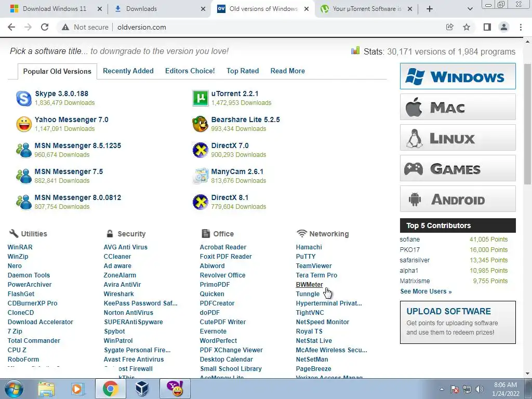Click the Mac platform button
Image resolution: width=532 pixels, height=399 pixels.
pos(458,107)
